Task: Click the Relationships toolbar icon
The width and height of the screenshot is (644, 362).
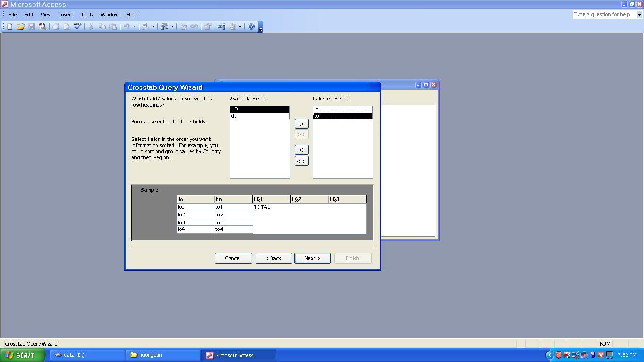Action: coord(221,26)
